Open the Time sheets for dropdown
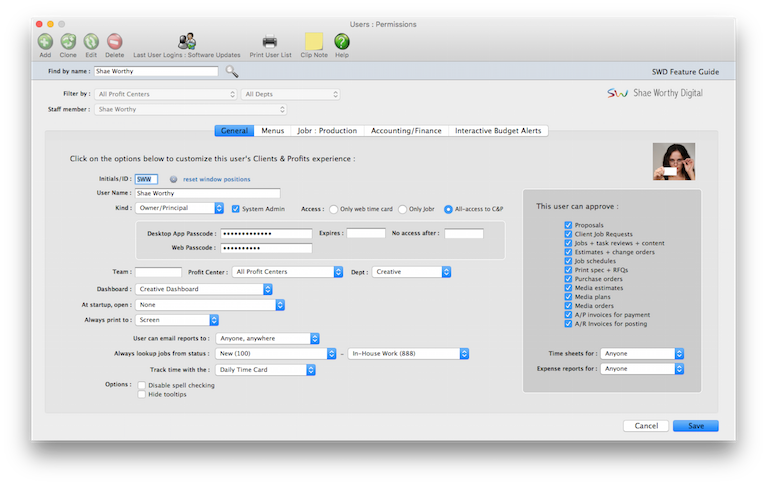This screenshot has height=485, width=767. coord(642,353)
